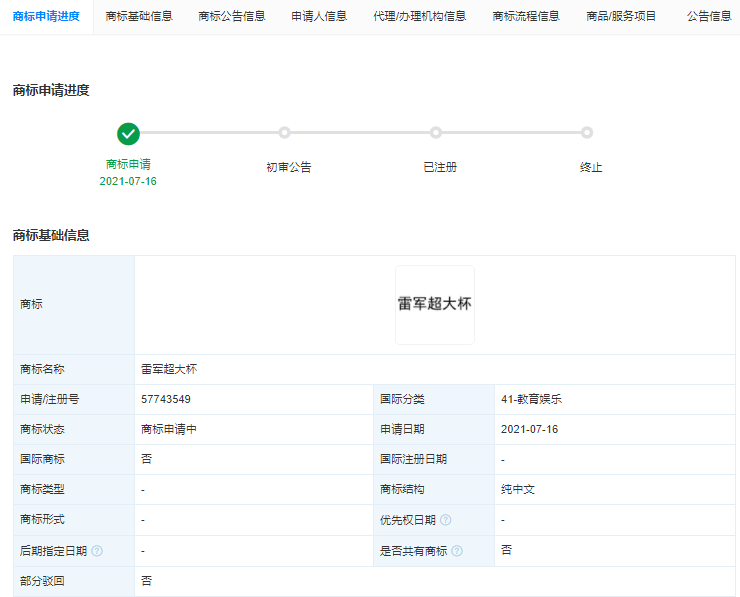Click the green checkmark step icon
This screenshot has width=740, height=597.
pyautogui.click(x=128, y=133)
